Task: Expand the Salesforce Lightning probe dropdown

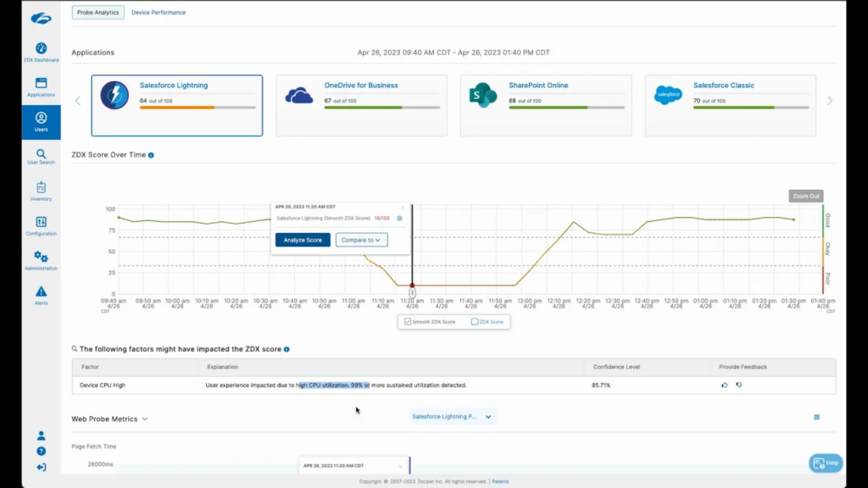Action: (453, 417)
